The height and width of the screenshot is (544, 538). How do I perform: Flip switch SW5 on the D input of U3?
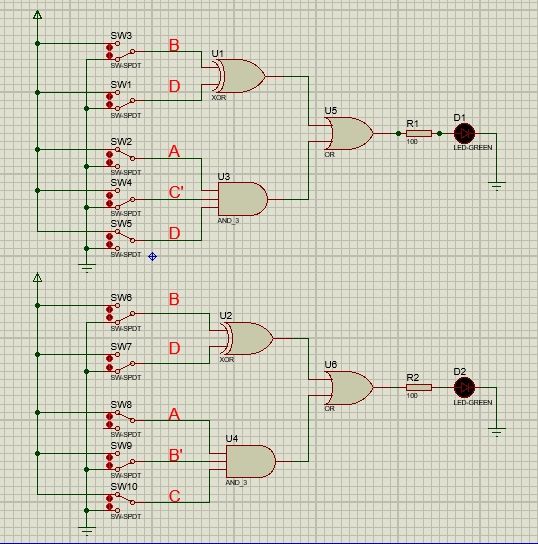click(x=122, y=240)
